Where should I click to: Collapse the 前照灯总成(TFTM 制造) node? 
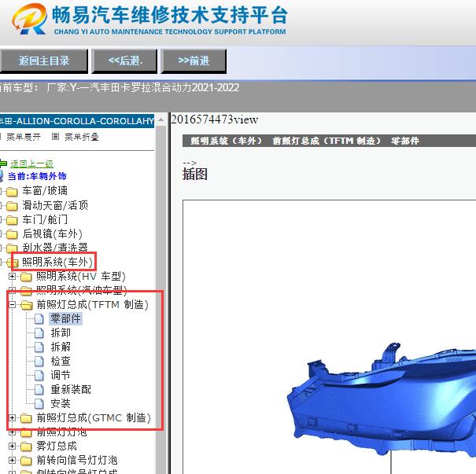click(12, 304)
